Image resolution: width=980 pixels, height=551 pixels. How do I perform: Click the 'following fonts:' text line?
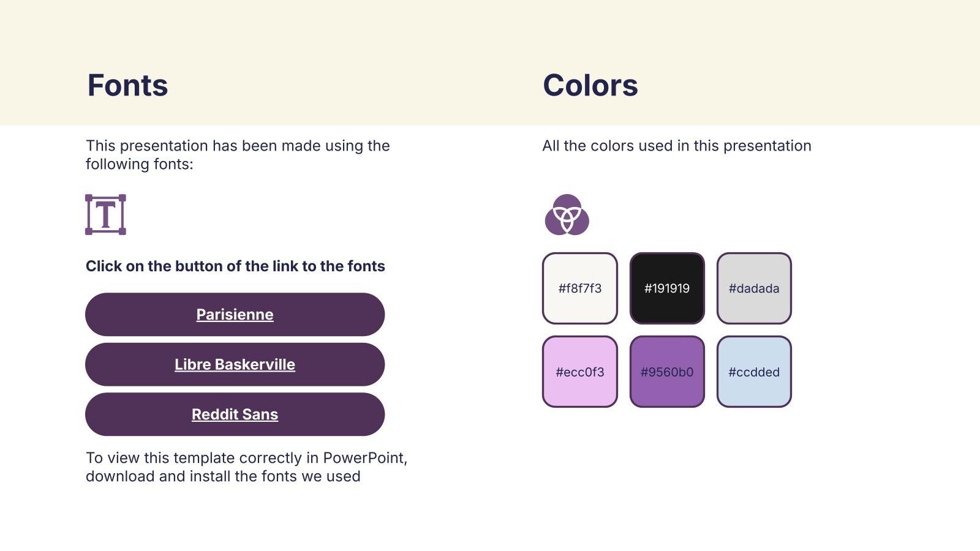(x=140, y=164)
